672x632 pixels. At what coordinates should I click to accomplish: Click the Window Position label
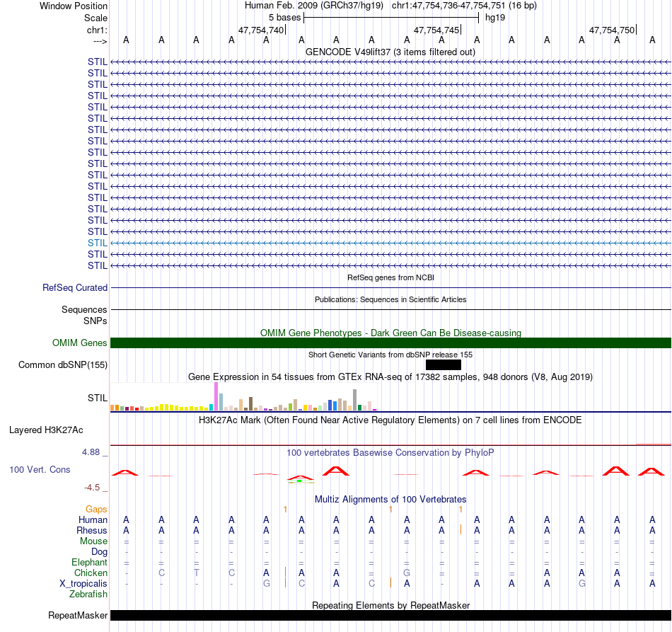[74, 6]
